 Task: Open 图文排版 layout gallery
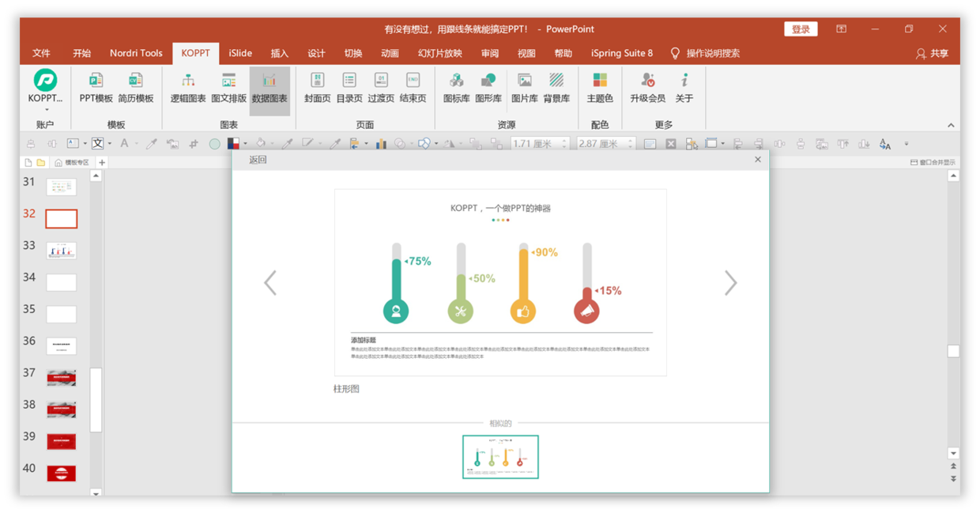pyautogui.click(x=228, y=89)
